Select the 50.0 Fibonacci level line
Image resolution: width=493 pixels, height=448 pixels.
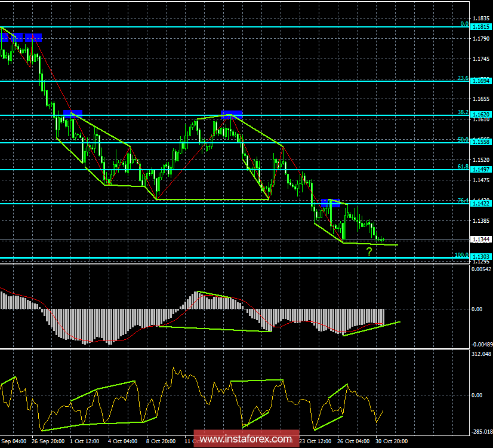239,144
